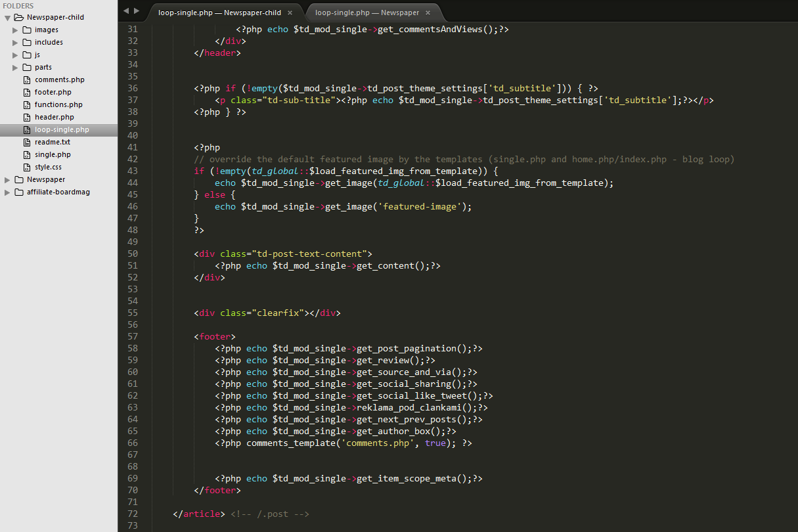
Task: Select the js folder label
Action: click(x=37, y=55)
